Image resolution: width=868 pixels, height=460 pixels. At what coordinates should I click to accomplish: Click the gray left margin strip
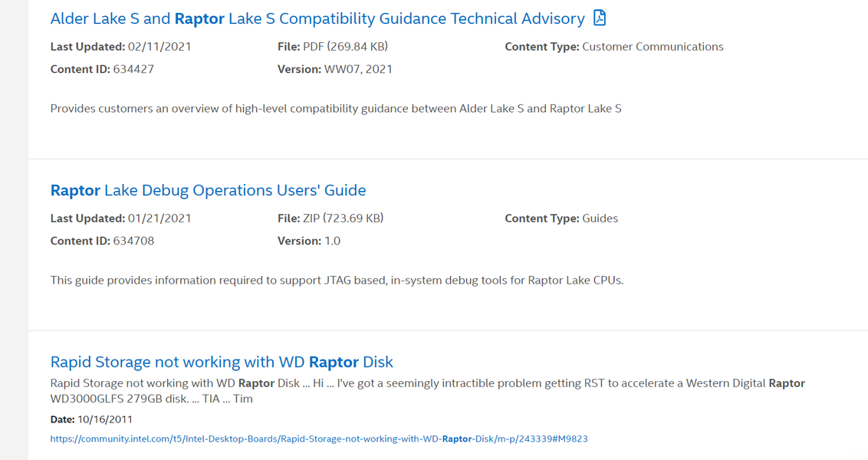14,230
